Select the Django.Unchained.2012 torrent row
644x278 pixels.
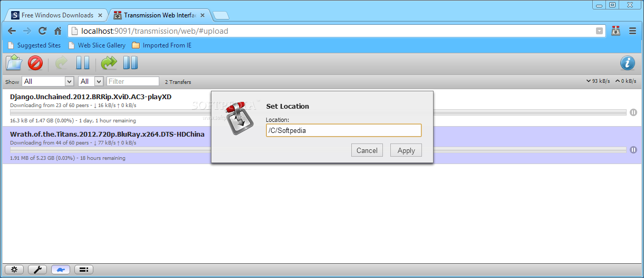[x=322, y=108]
